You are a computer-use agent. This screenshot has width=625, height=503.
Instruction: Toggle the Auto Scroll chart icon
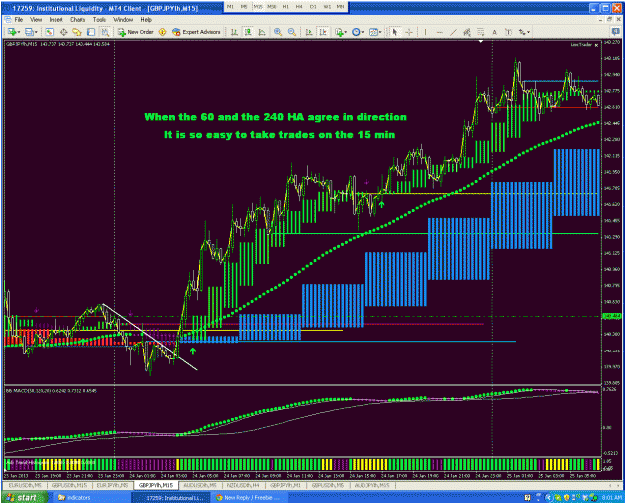tap(309, 32)
